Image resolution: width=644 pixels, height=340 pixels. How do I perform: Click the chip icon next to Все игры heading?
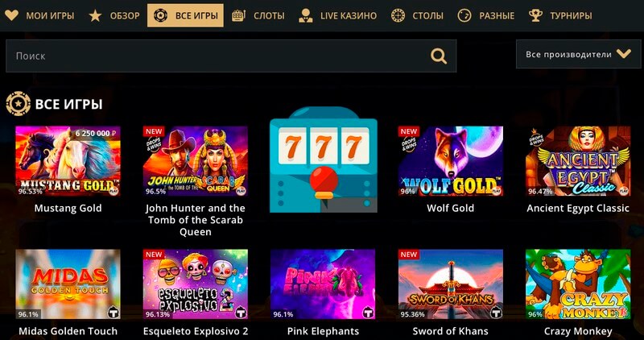pos(18,104)
